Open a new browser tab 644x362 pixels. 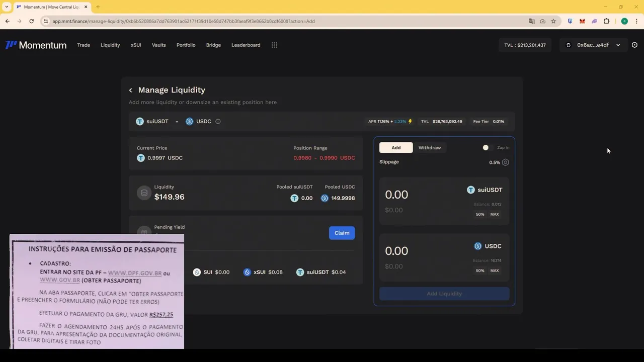98,7
